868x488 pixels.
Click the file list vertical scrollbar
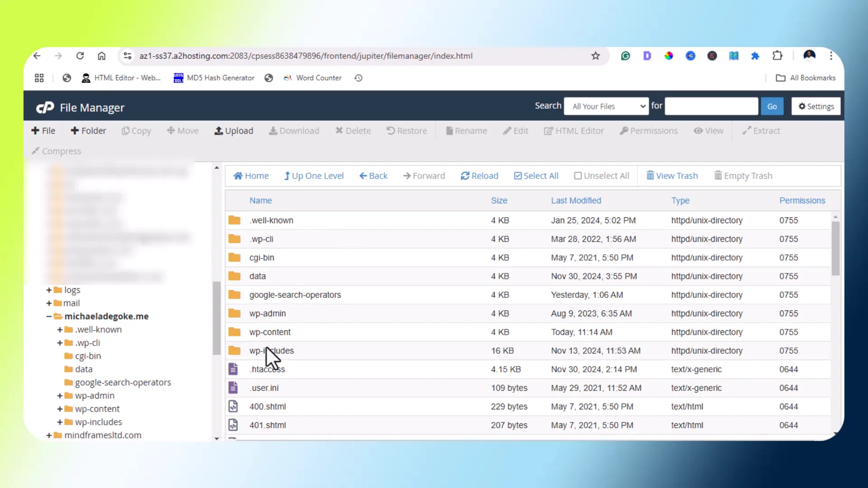coord(835,249)
